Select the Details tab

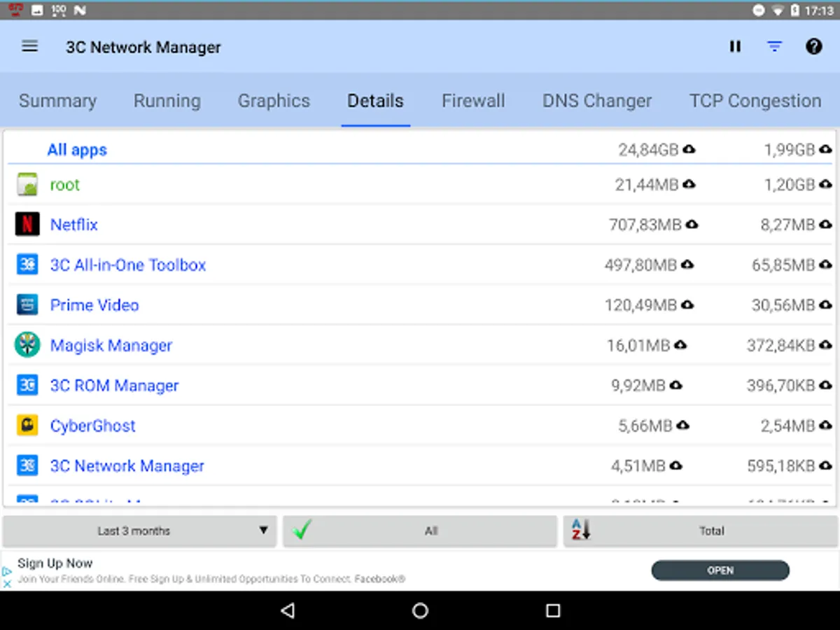(375, 101)
